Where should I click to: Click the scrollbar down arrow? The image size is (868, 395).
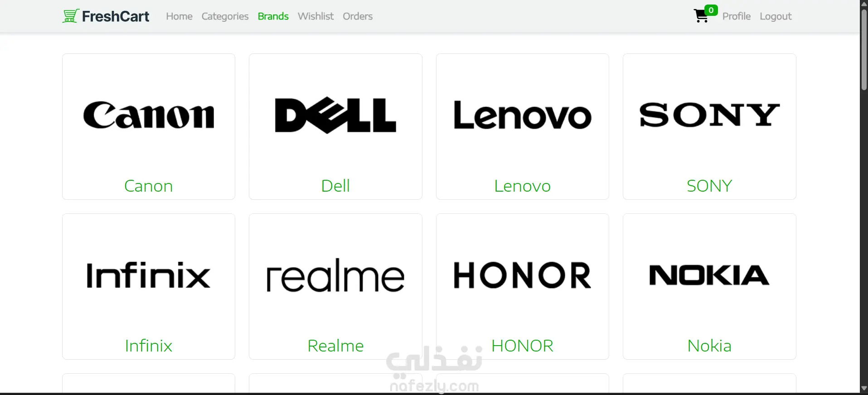pos(864,389)
